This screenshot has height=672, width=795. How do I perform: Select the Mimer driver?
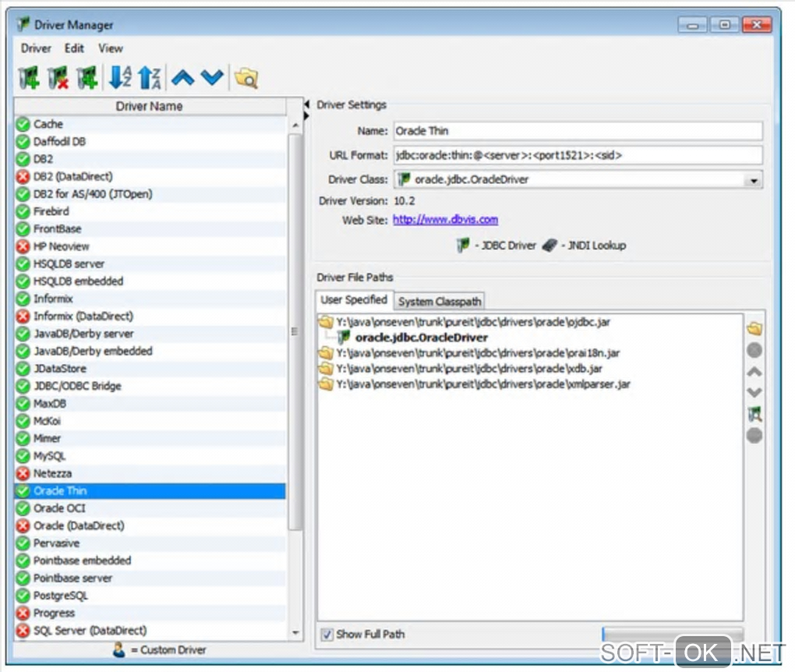point(150,438)
